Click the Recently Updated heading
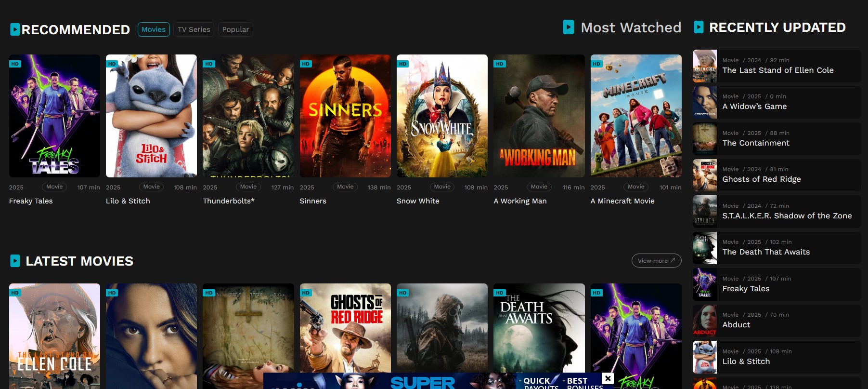The image size is (868, 389). click(x=777, y=27)
